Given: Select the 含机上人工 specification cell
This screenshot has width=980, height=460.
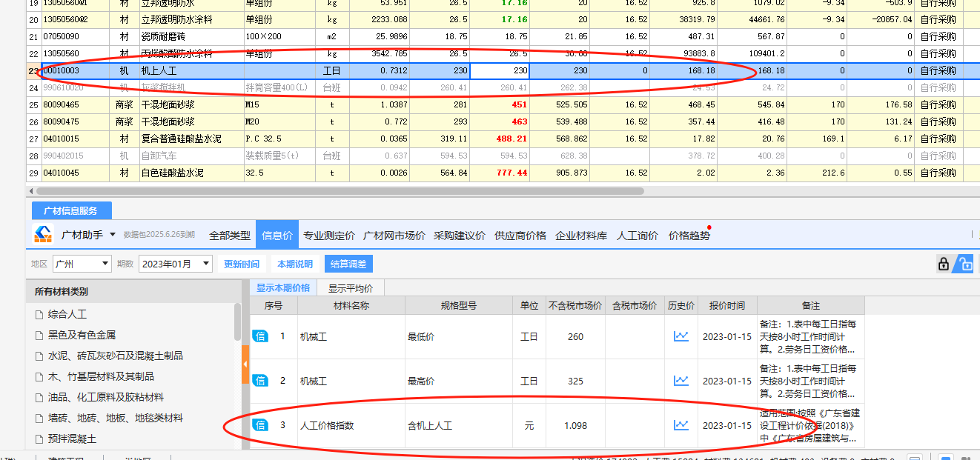Looking at the screenshot, I should tap(458, 425).
